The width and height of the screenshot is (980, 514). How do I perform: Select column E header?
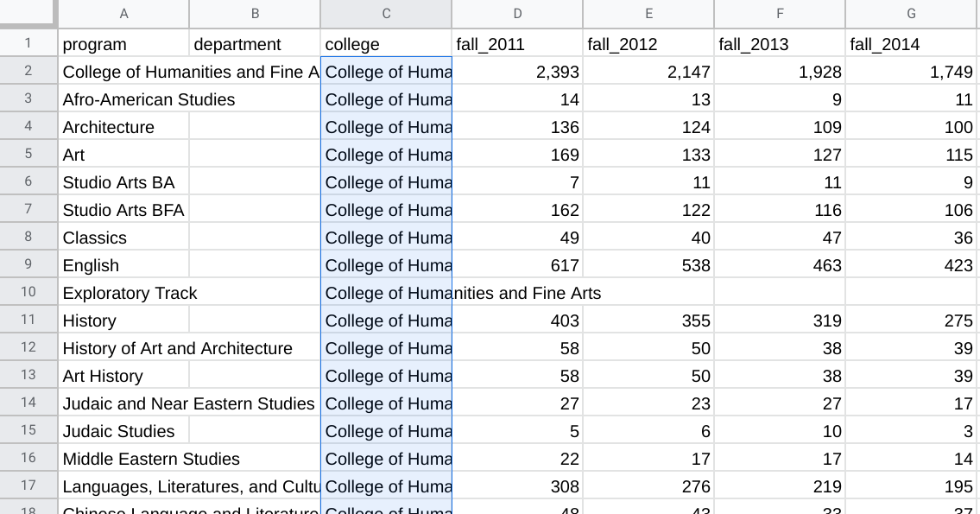[648, 13]
